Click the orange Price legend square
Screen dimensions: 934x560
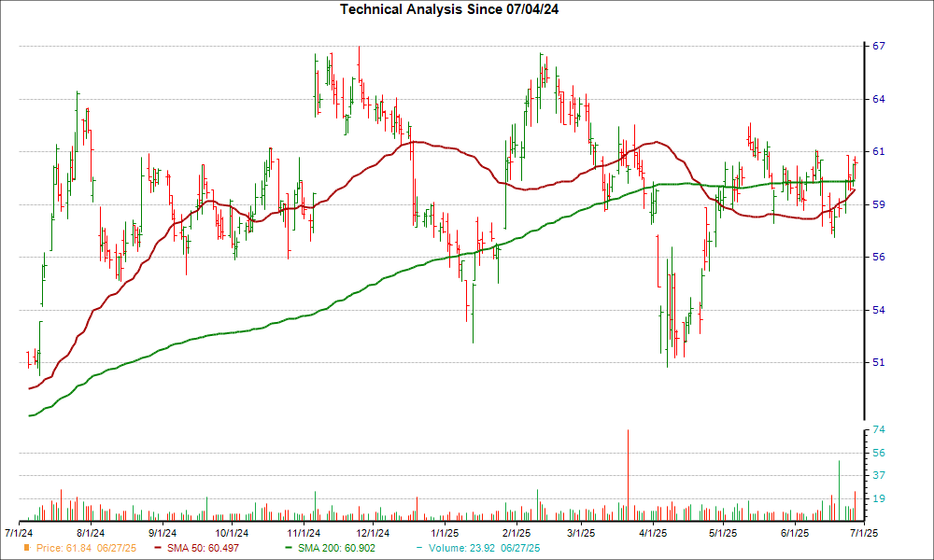(x=26, y=547)
